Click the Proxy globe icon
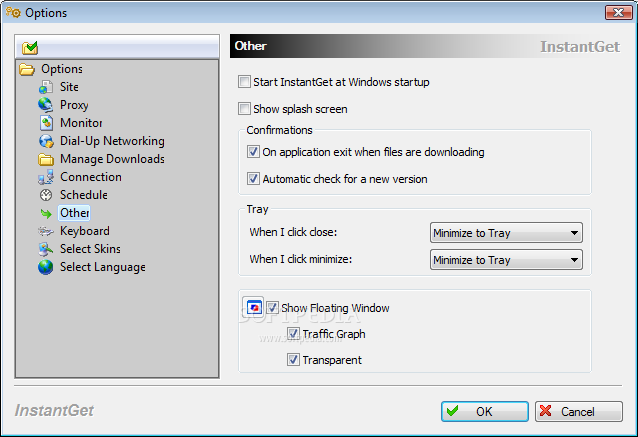Viewport: 638px width, 437px height. click(46, 105)
